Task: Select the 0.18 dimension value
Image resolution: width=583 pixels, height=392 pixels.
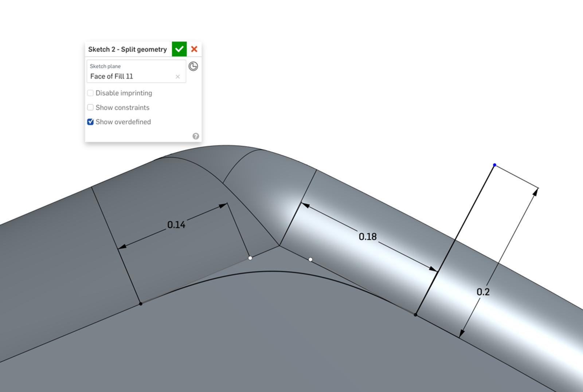Action: [367, 237]
